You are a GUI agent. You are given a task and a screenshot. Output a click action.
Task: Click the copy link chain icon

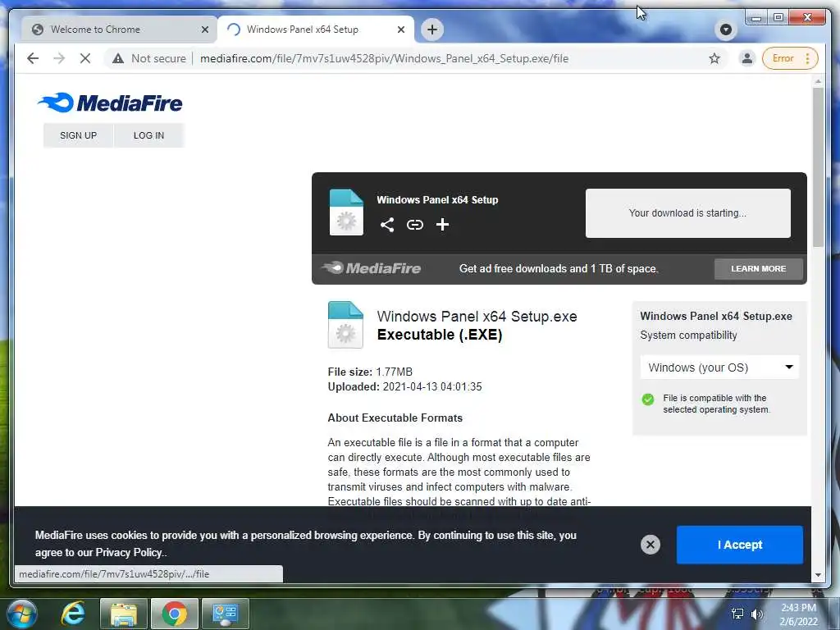tap(414, 225)
